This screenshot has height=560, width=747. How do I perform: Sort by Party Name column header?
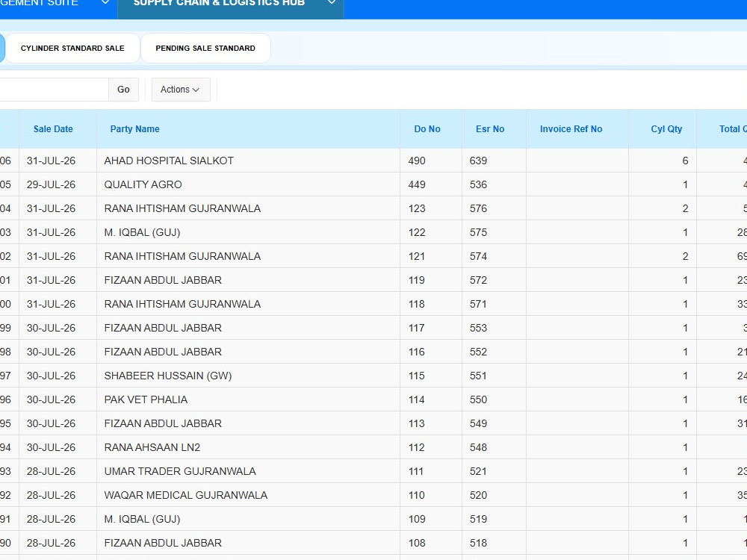[134, 129]
